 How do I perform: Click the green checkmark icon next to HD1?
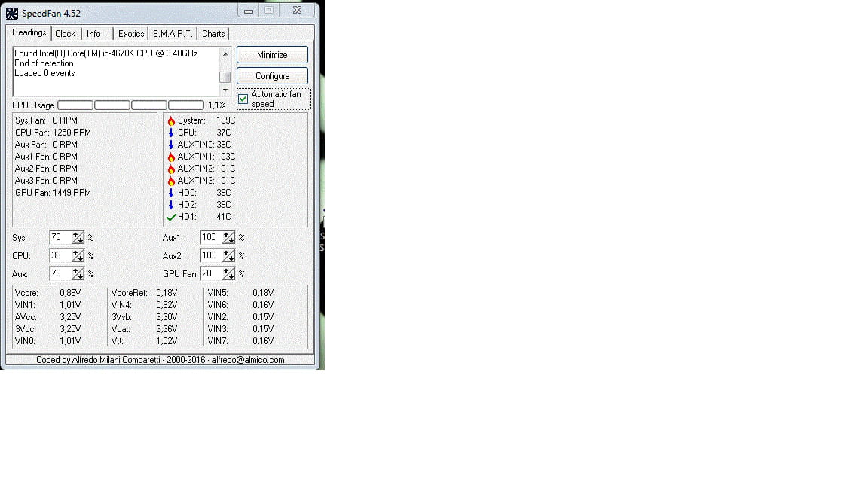coord(171,218)
